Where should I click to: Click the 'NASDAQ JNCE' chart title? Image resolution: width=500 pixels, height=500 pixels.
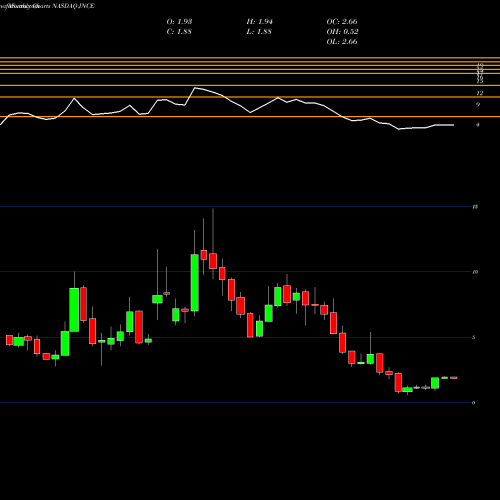[73, 6]
